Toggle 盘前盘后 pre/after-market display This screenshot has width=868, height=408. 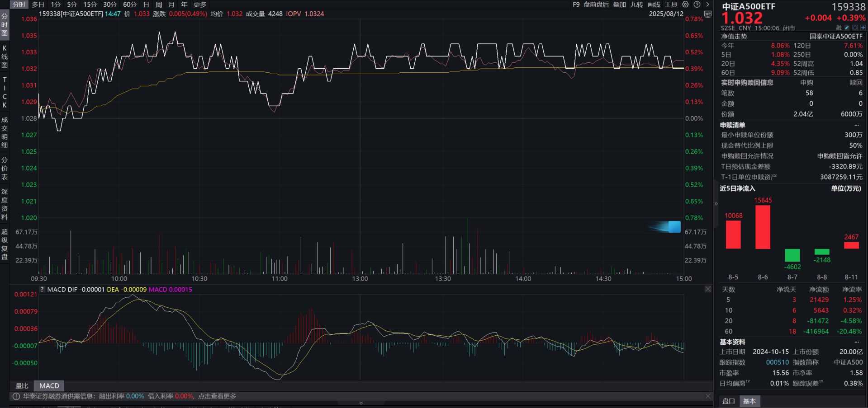point(596,5)
